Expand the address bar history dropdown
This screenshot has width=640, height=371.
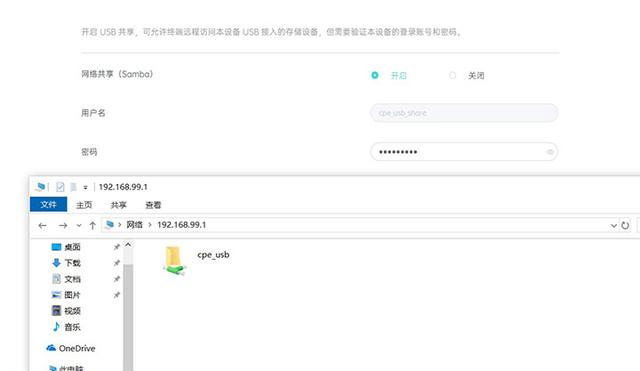pyautogui.click(x=613, y=225)
